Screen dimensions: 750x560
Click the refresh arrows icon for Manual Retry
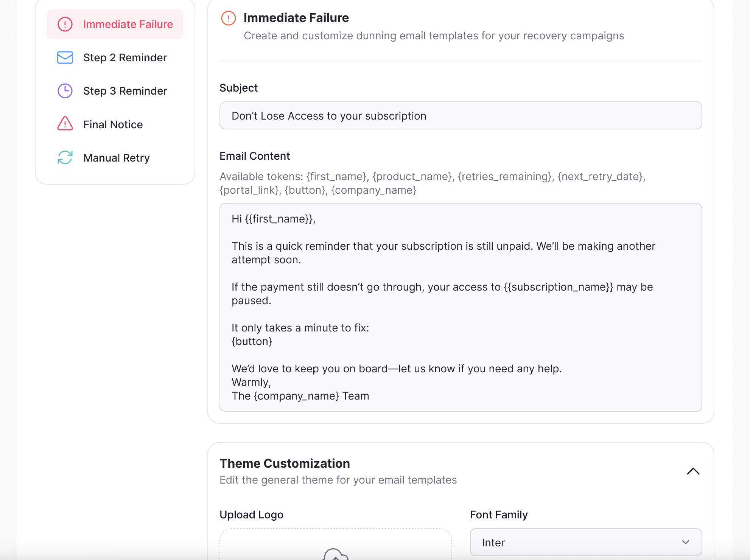65,157
